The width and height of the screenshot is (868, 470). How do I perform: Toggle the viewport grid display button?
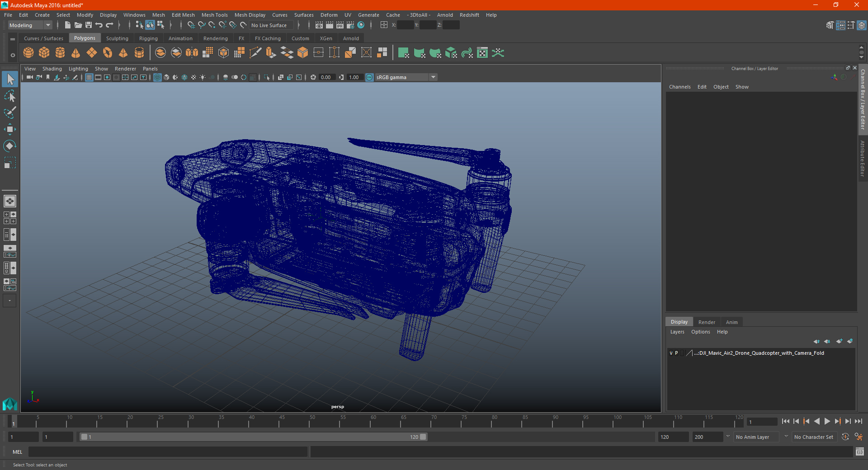click(x=89, y=77)
